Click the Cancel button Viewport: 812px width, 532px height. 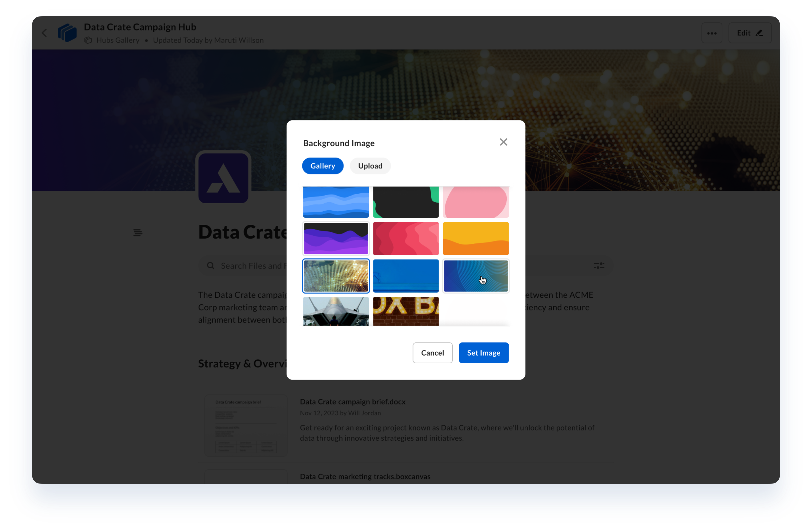pos(432,353)
